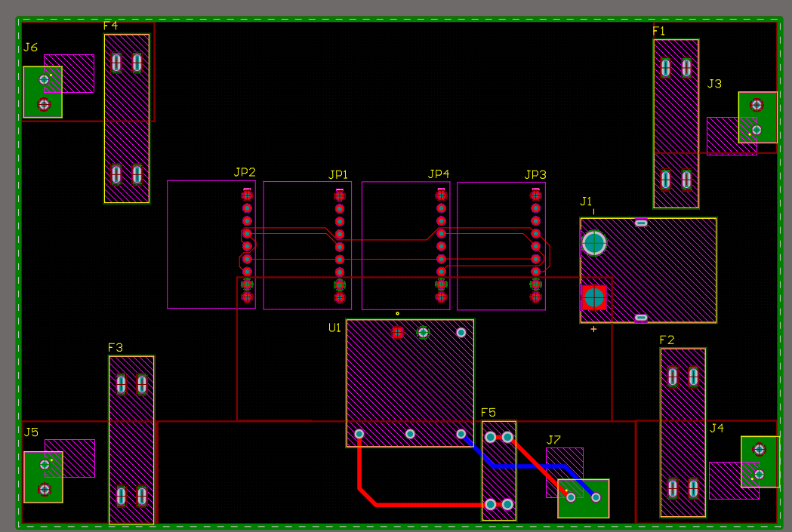Select the red square pad on J1

(x=596, y=299)
